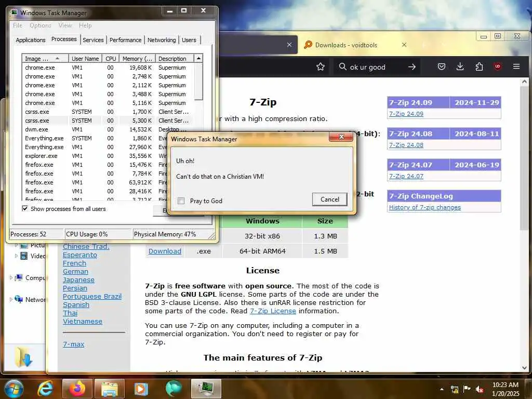Open Task Manager Options menu
This screenshot has height=399, width=532.
tap(41, 25)
